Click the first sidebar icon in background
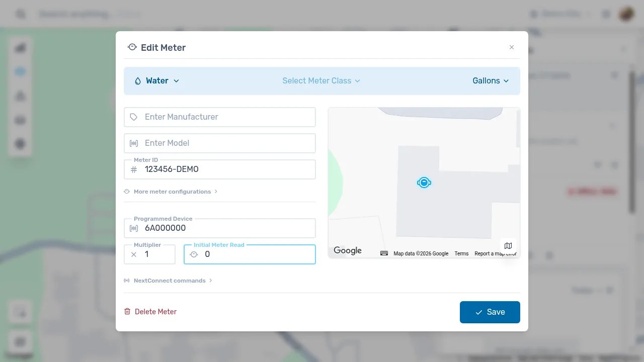This screenshot has width=644, height=362. coord(20,48)
